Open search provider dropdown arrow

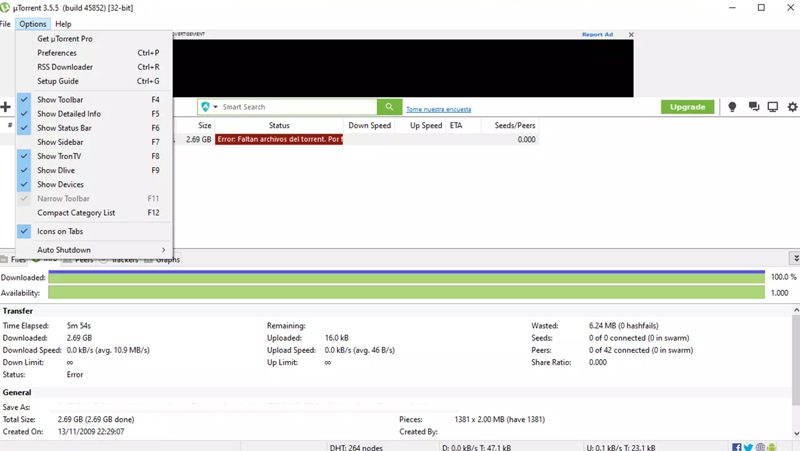pos(215,107)
